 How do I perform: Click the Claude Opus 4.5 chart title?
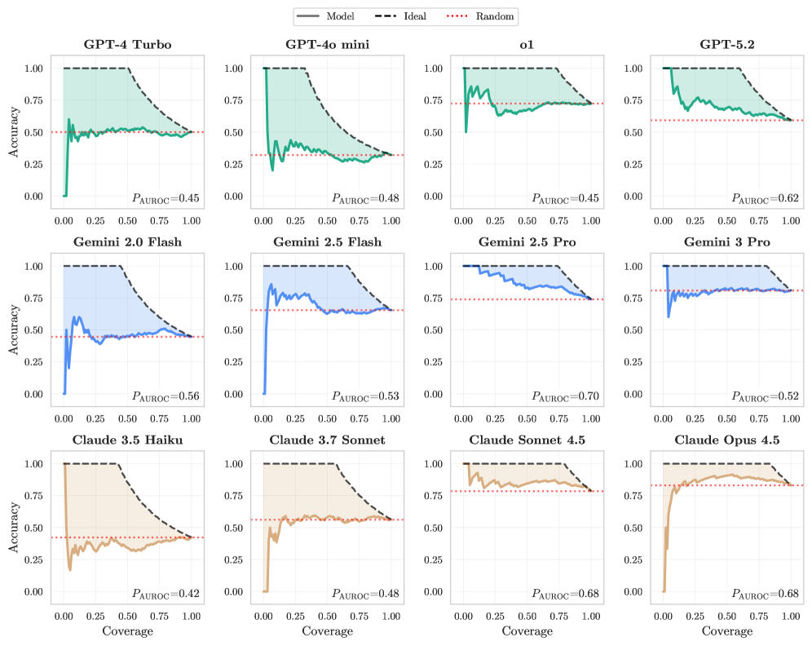(726, 440)
